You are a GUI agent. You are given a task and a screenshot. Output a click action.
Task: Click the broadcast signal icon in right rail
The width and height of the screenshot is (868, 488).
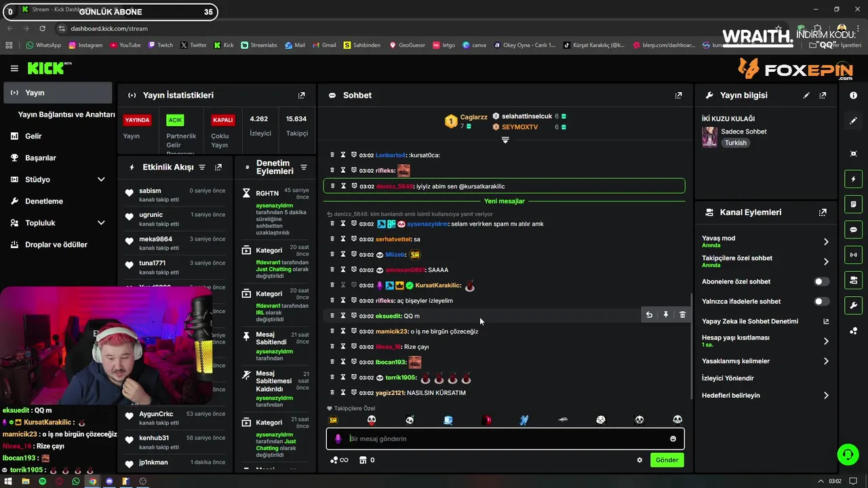(853, 255)
